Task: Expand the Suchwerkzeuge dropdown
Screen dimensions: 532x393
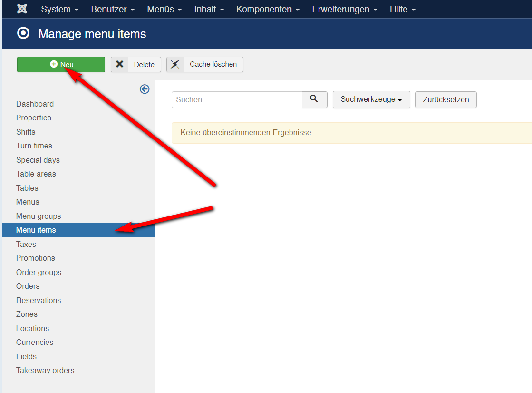Action: (x=371, y=99)
